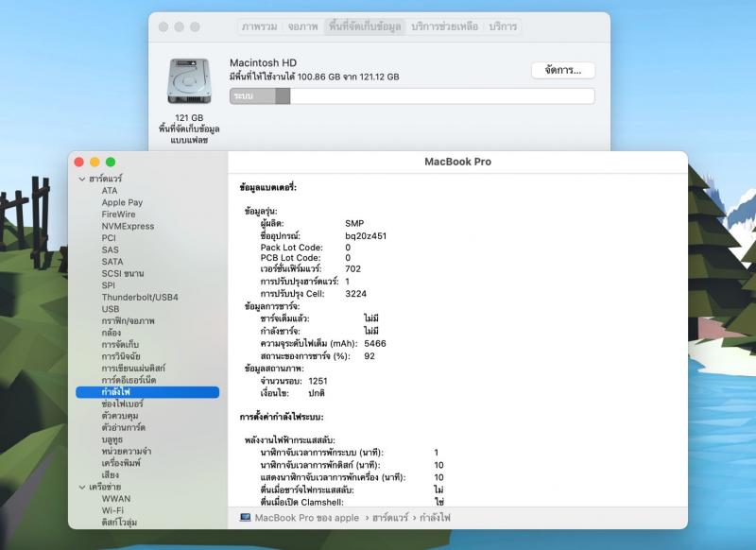Select ตัวอ่านการ์ด in the sidebar
The image size is (756, 550).
pos(124,427)
